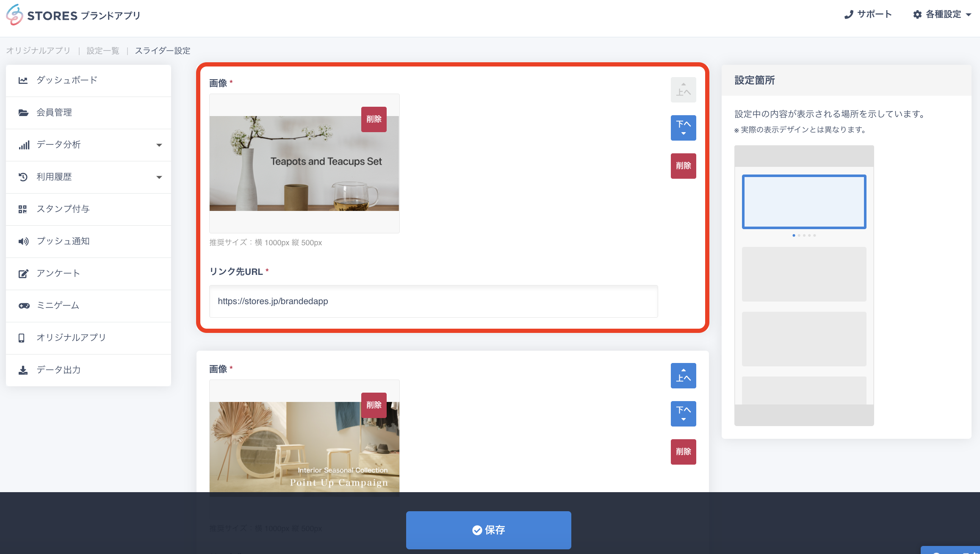Image resolution: width=980 pixels, height=554 pixels.
Task: Open オリジナルアプリ sidebar item
Action: (89, 338)
